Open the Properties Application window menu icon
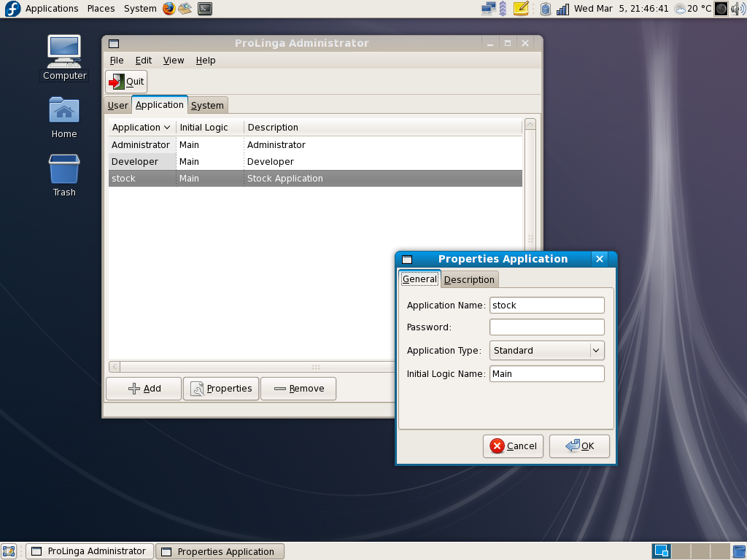 [407, 260]
